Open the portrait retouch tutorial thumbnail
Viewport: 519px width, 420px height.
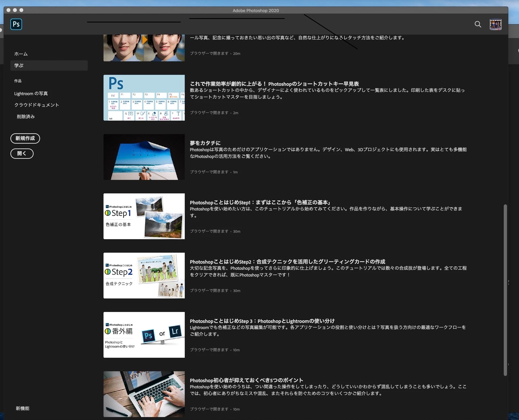click(x=144, y=48)
